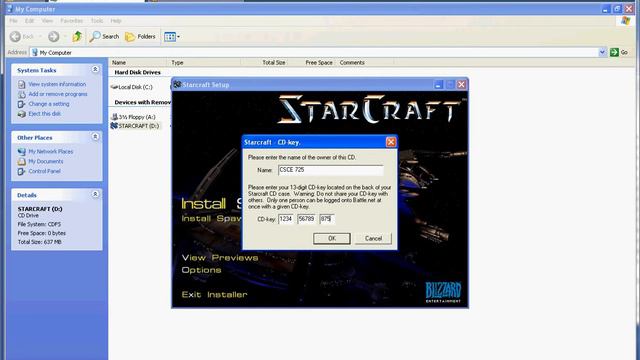This screenshot has height=360, width=640.
Task: Click the Back arrow in My Computer
Action: coord(16,37)
